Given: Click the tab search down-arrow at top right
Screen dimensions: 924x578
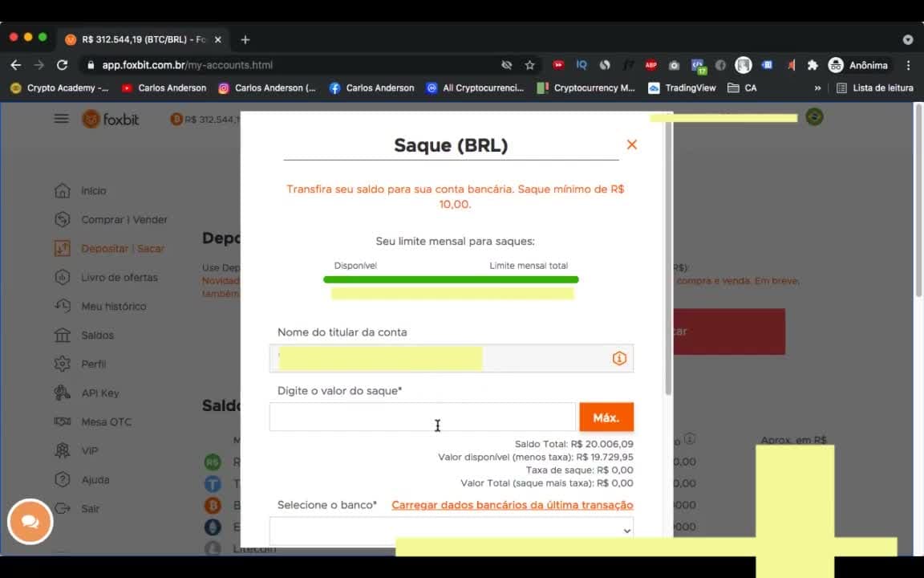Looking at the screenshot, I should coord(907,39).
